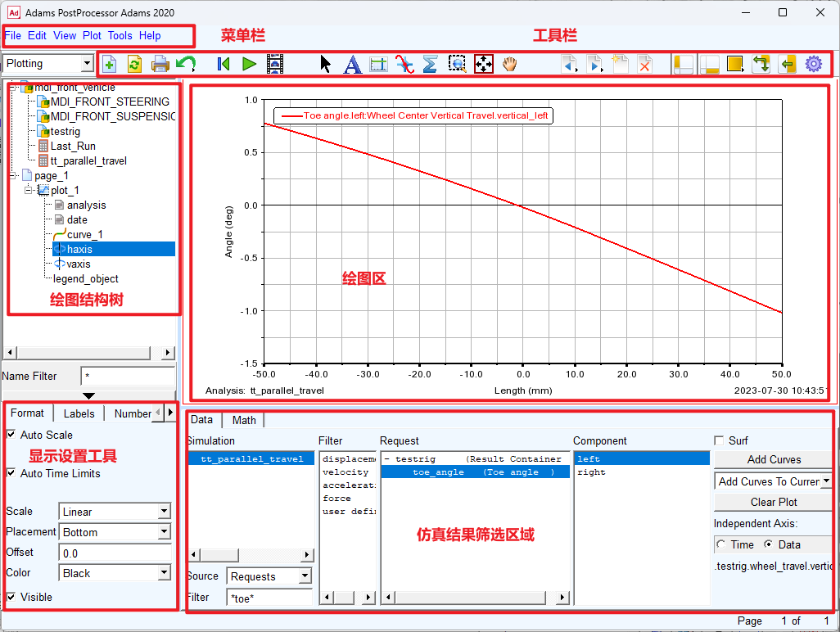This screenshot has height=632, width=840.
Task: Click the sigma curve statistics icon
Action: [x=429, y=64]
